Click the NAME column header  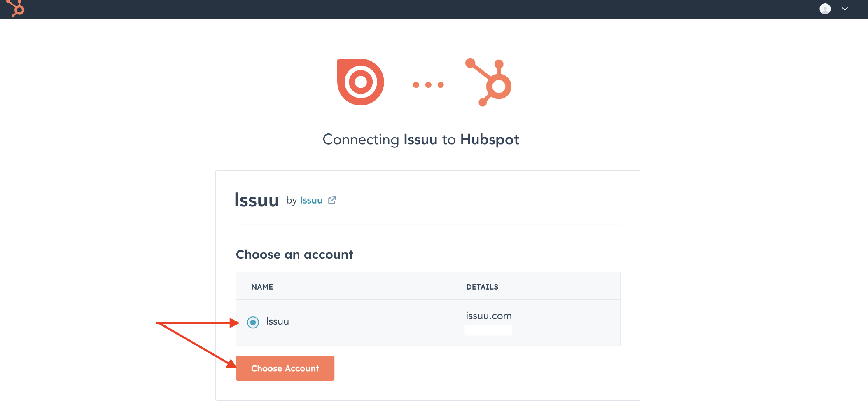coord(262,287)
